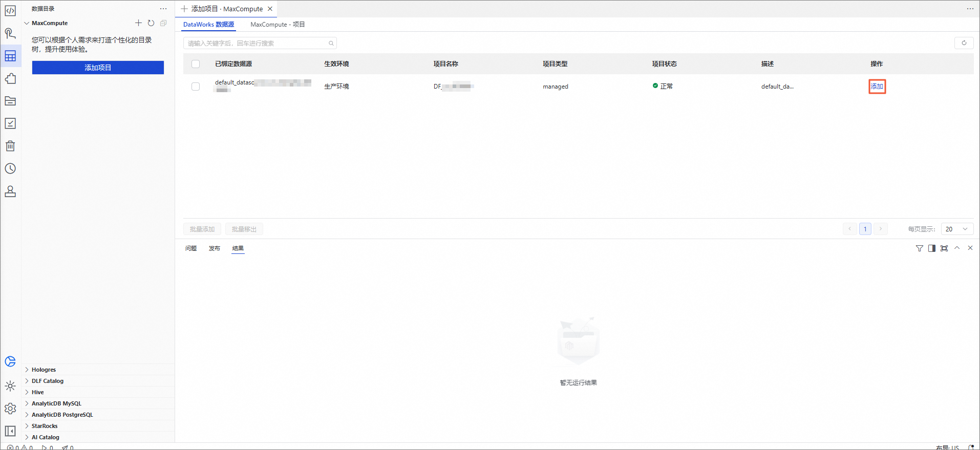Image resolution: width=980 pixels, height=450 pixels.
Task: Collapse the sidebar panel icon
Action: pyautogui.click(x=10, y=431)
